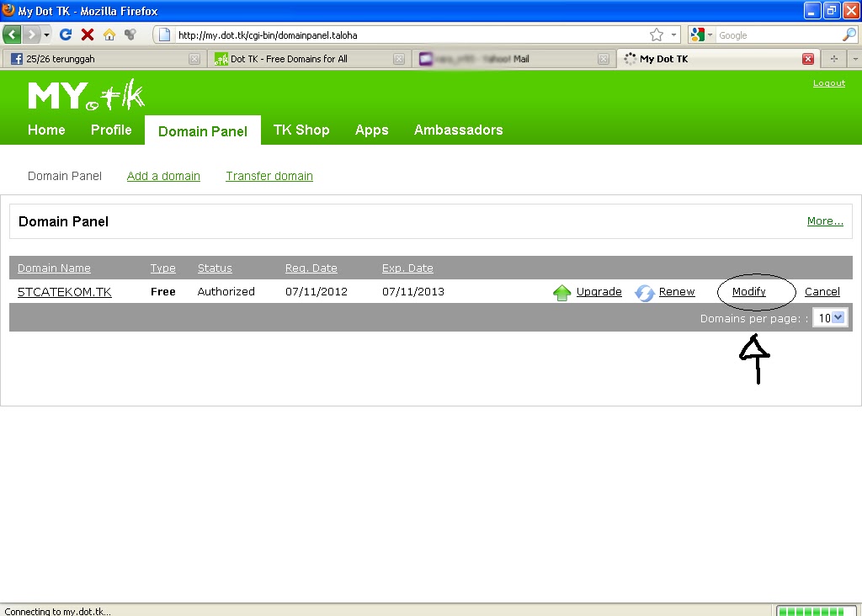Switch to the 25/26 terunggah Facebook tab
Image resolution: width=862 pixels, height=616 pixels.
pos(103,59)
